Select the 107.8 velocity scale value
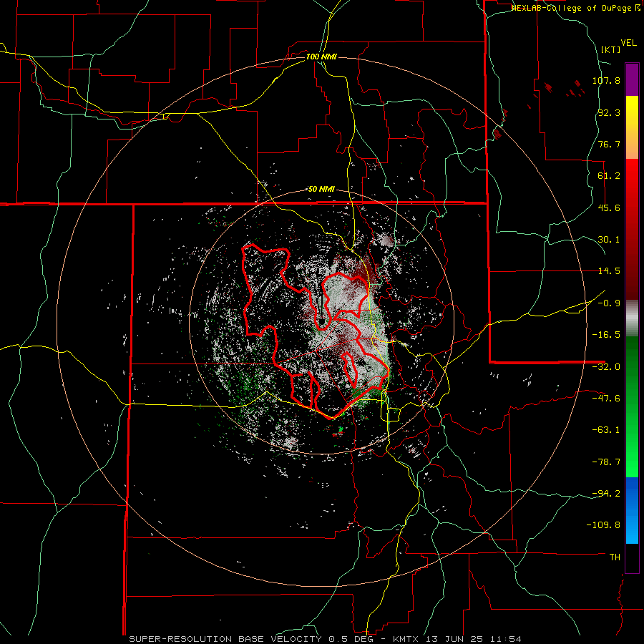 pos(606,80)
